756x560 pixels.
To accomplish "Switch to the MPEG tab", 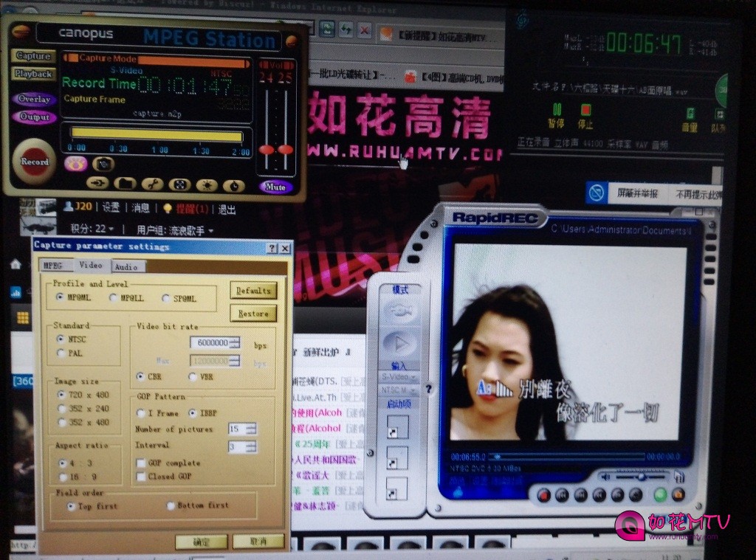I will coord(53,266).
